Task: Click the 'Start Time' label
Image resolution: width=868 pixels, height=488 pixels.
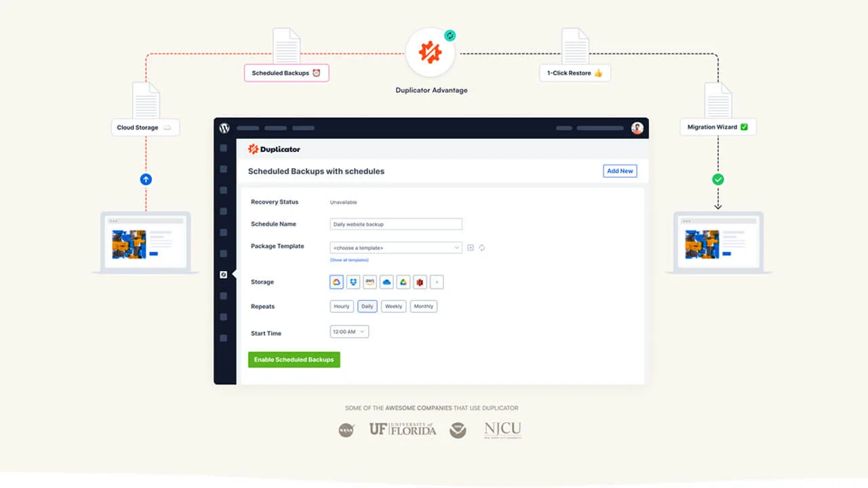Action: 266,333
